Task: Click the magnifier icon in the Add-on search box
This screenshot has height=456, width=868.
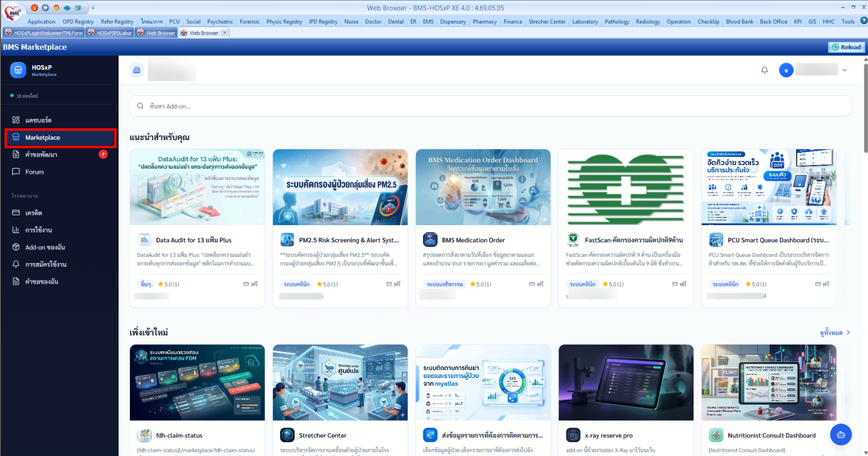Action: coord(140,106)
